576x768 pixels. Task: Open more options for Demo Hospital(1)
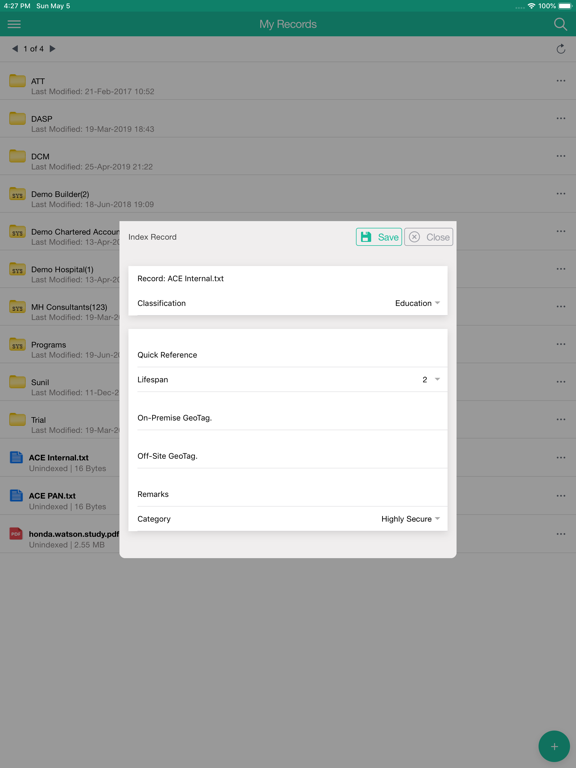pos(561,269)
